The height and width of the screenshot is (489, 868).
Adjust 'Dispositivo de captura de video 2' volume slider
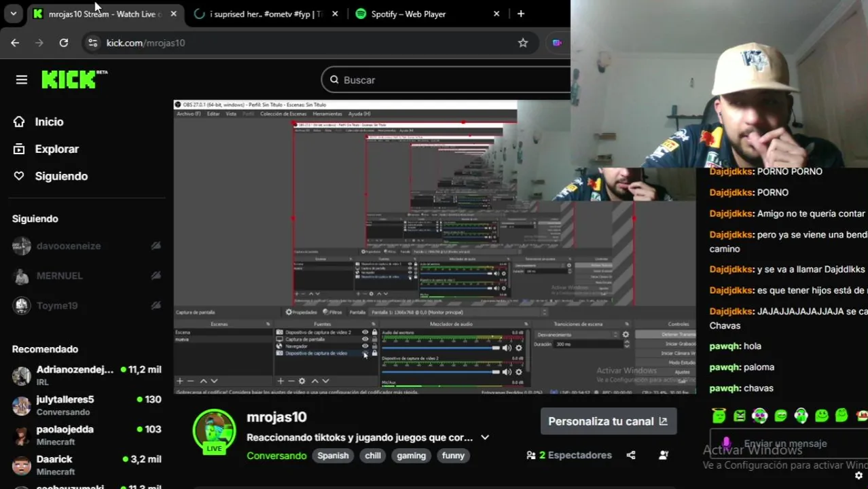pyautogui.click(x=441, y=372)
